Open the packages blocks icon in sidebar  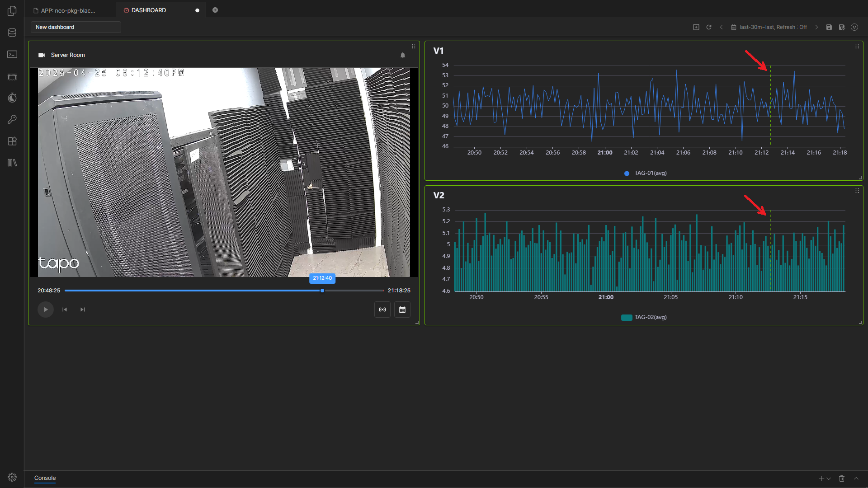[12, 141]
